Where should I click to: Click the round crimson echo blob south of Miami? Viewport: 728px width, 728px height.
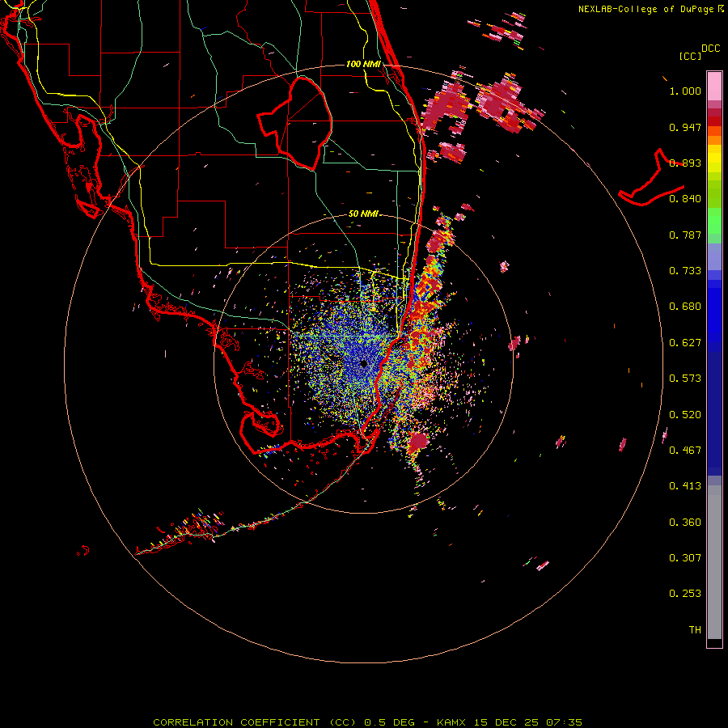coord(418,442)
